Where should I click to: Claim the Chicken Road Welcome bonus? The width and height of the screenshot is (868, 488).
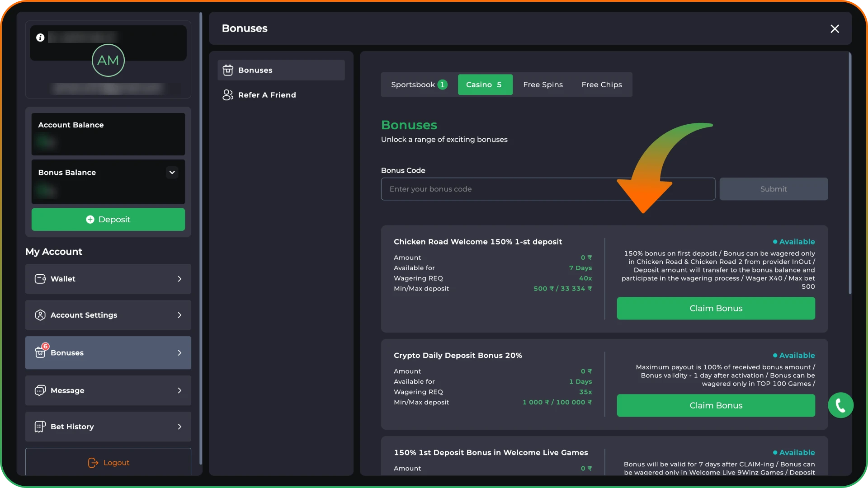coord(716,308)
